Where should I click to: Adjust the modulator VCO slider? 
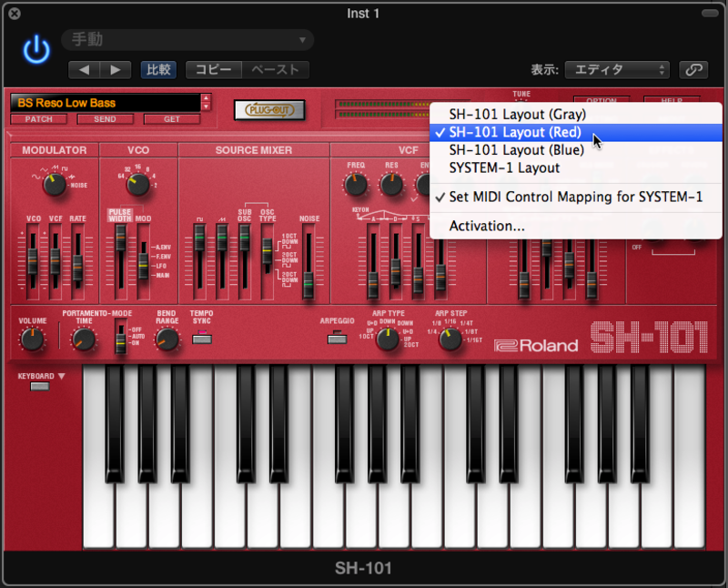(x=33, y=262)
